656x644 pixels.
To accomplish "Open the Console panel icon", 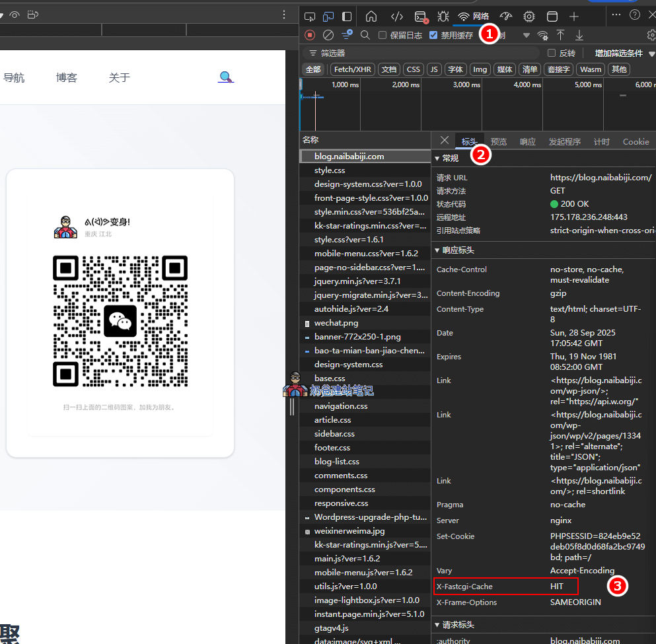I will coord(420,16).
